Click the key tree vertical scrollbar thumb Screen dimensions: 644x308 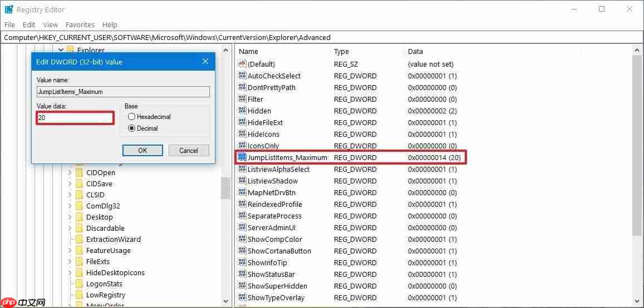point(225,188)
